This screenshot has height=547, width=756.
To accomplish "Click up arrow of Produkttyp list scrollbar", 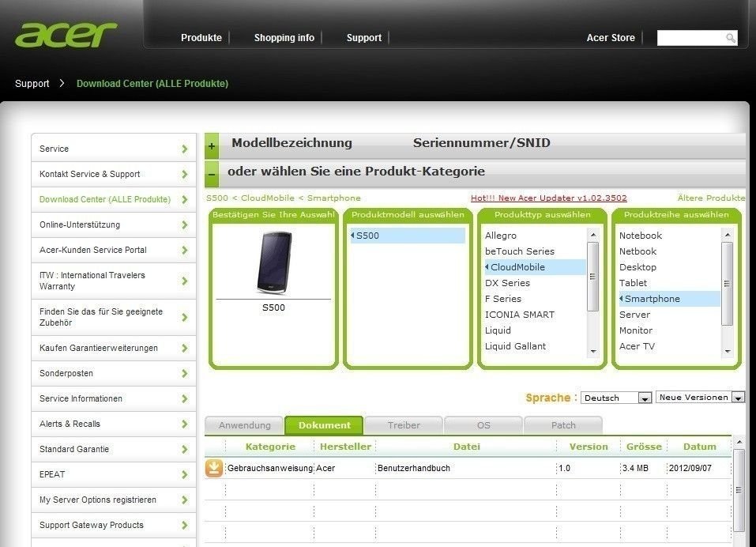I will pyautogui.click(x=593, y=235).
